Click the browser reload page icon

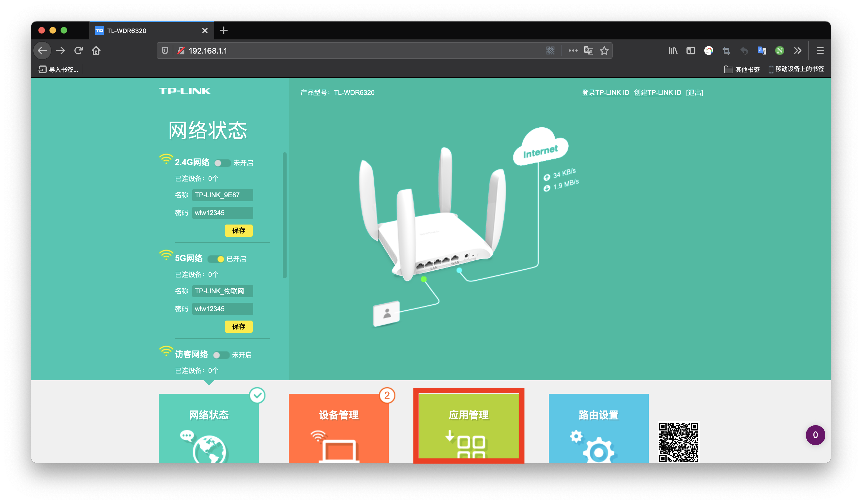coord(78,51)
